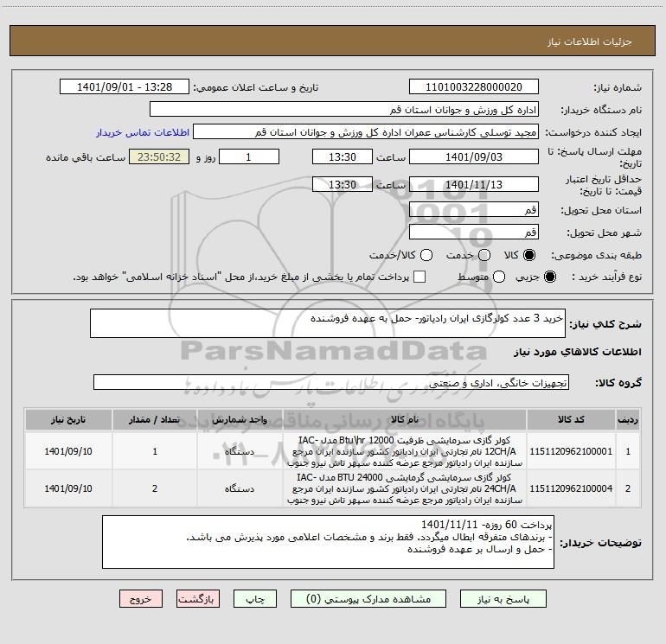
Task: Click the جزئیات اطلاعات نیاز header title
Action: pos(590,41)
